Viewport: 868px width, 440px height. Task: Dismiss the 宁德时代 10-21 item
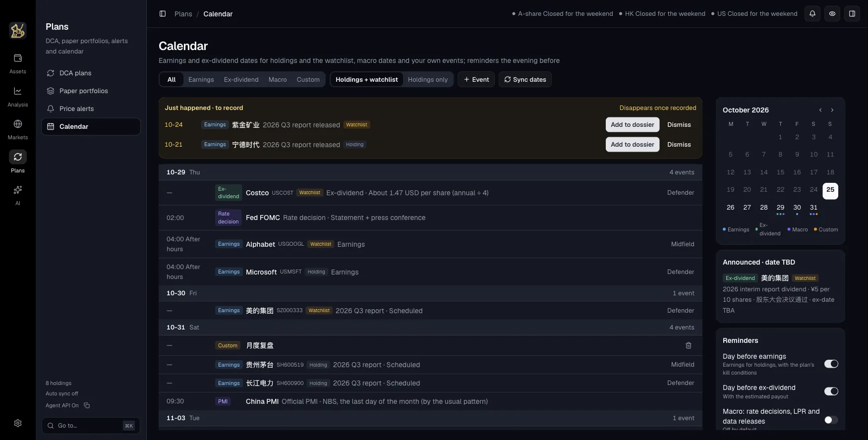click(679, 145)
